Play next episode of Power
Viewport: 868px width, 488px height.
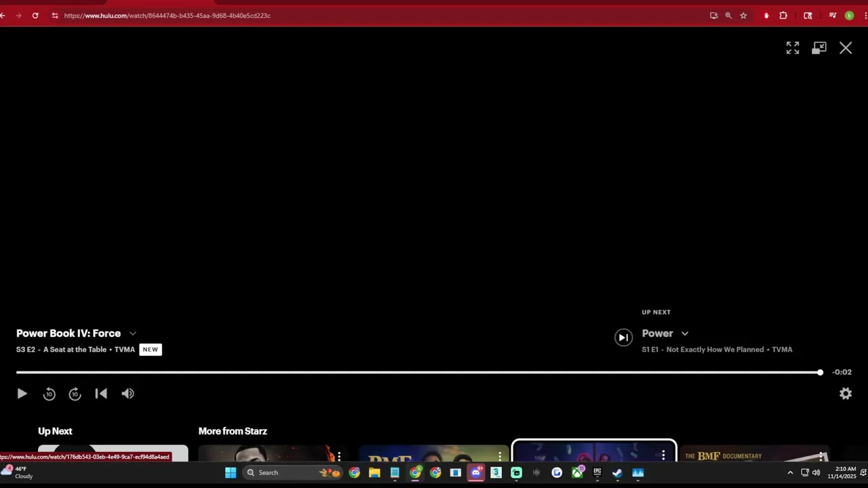tap(623, 338)
